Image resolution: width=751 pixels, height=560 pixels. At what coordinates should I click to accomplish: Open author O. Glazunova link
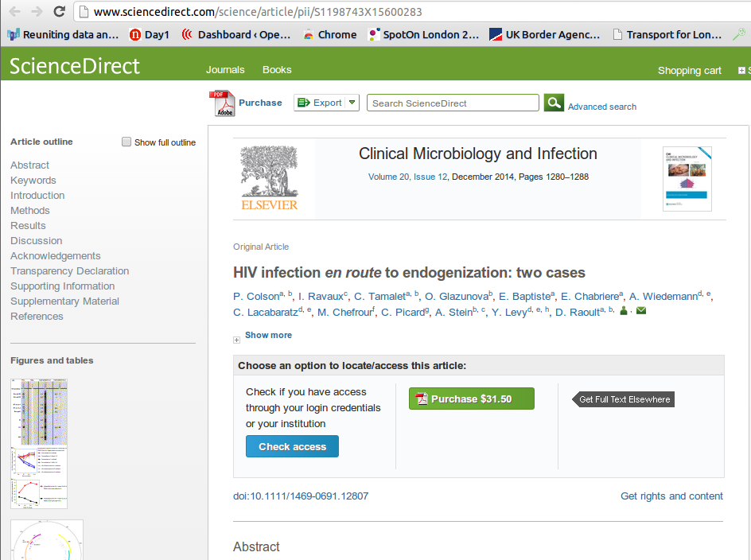[457, 297]
